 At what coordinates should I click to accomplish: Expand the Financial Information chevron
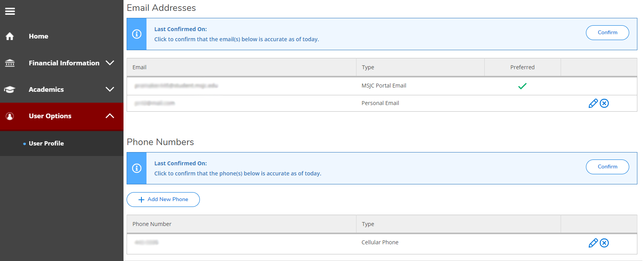point(110,63)
